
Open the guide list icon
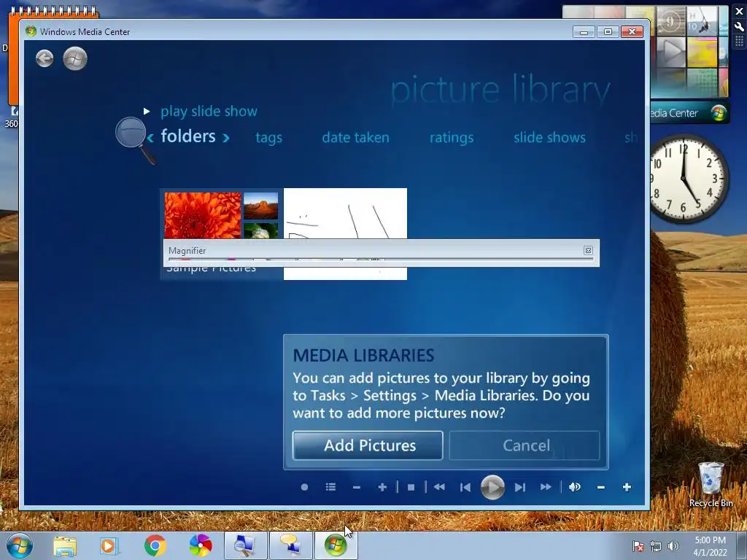[330, 487]
